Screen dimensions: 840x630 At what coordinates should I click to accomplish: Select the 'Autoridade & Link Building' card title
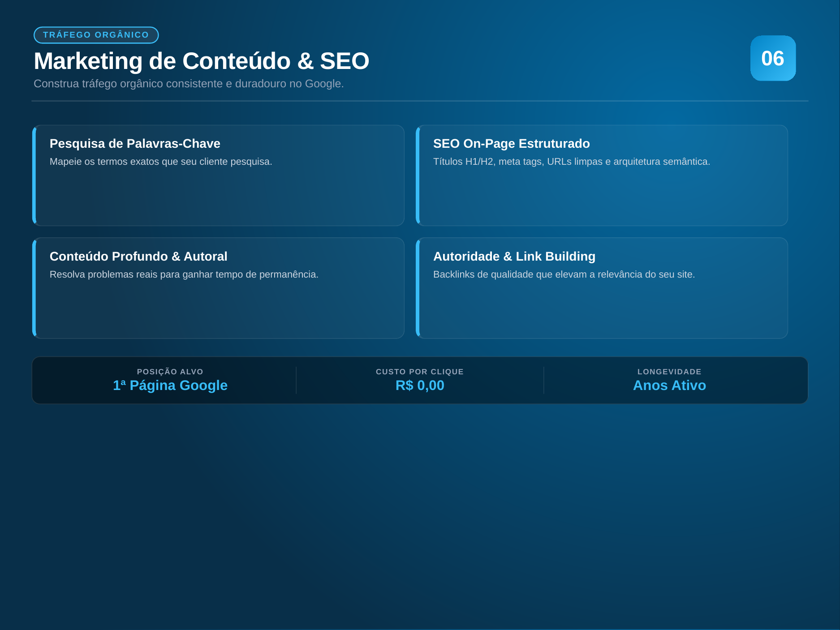coord(514,256)
